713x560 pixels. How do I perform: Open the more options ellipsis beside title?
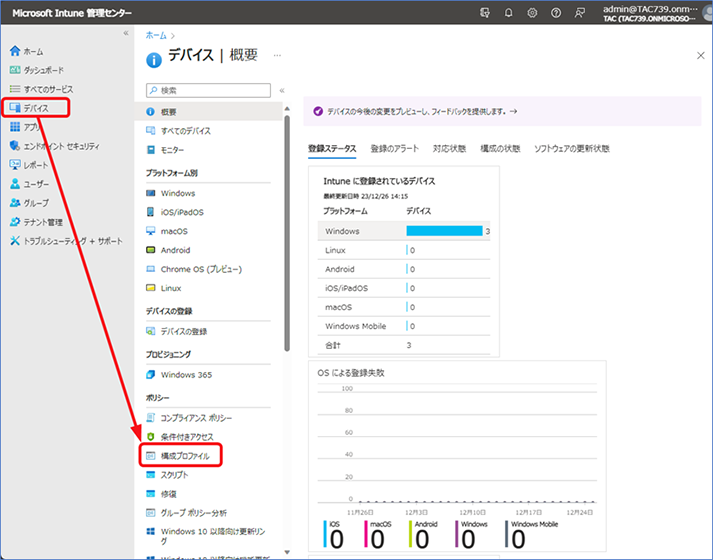click(277, 55)
